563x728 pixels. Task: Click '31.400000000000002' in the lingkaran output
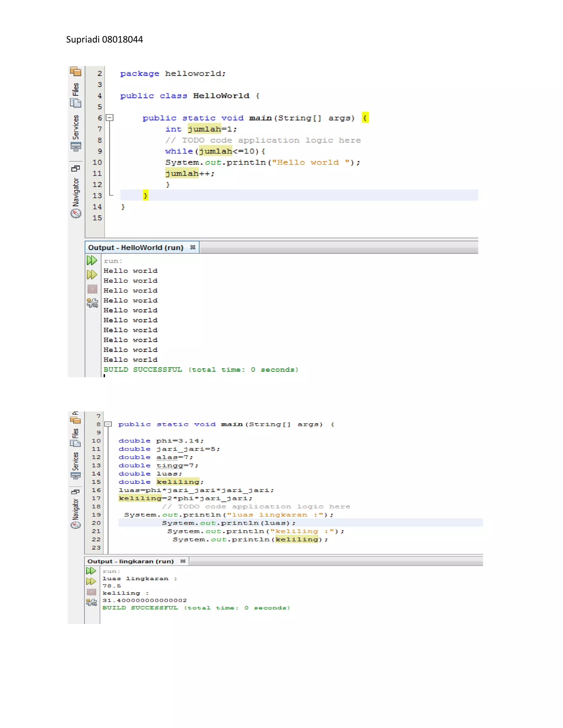144,600
